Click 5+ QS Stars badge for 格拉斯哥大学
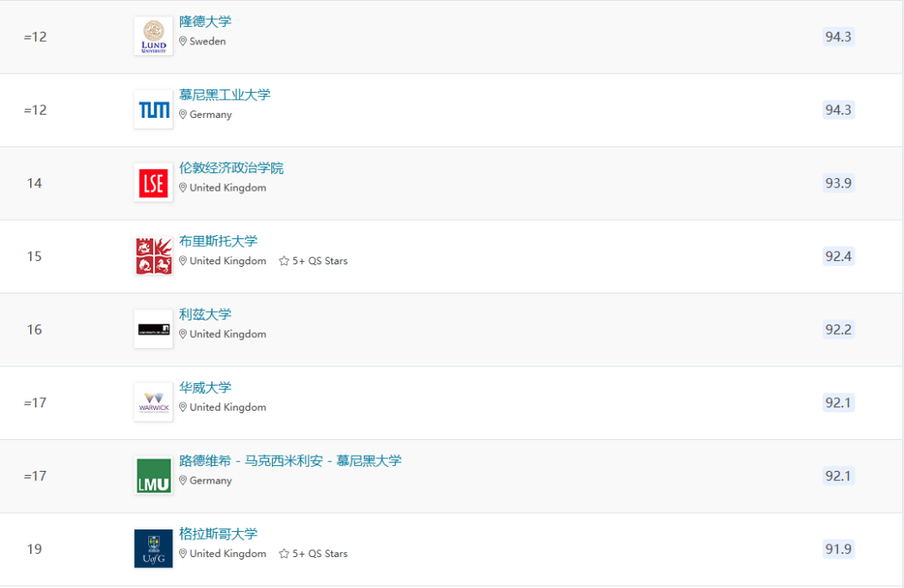Screen dimensions: 904x588 click(x=313, y=554)
